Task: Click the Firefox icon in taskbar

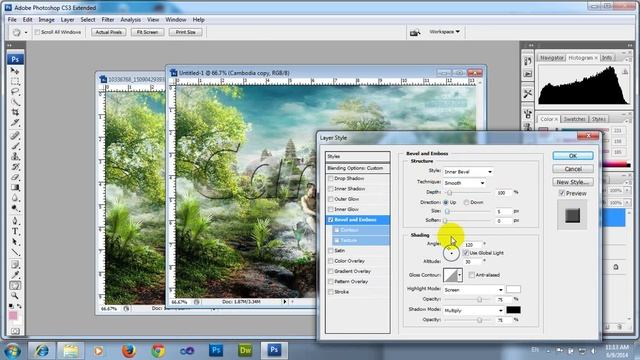Action: click(x=129, y=350)
